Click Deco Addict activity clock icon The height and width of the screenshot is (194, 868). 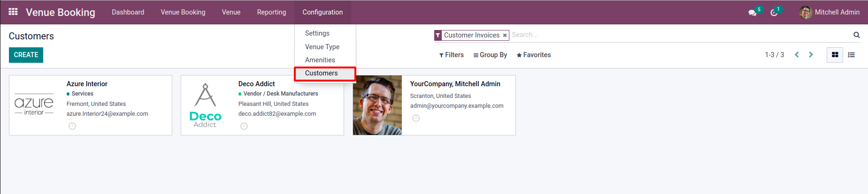(244, 126)
